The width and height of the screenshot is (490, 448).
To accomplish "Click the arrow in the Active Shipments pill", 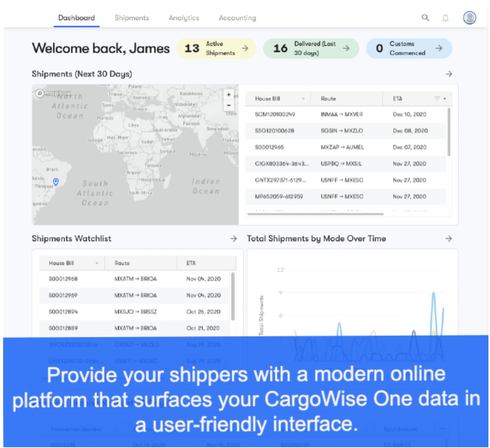I will click(245, 48).
